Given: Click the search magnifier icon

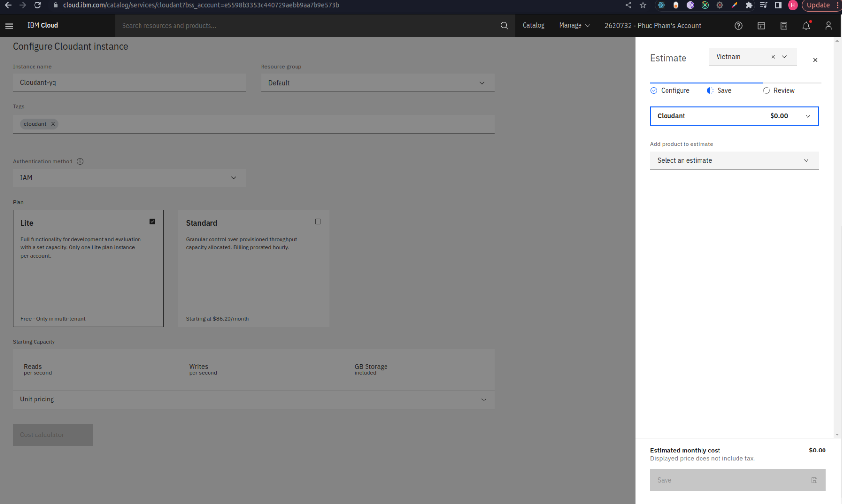Looking at the screenshot, I should pos(504,25).
